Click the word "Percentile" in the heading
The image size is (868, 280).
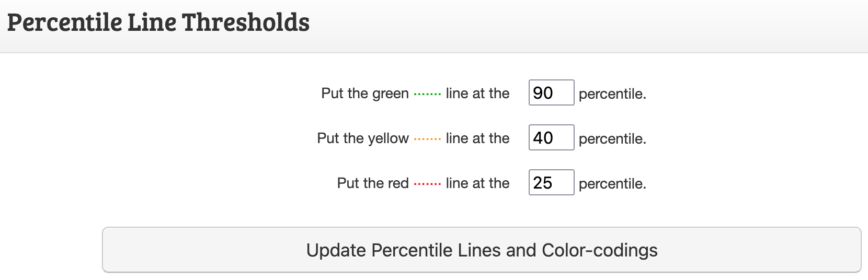click(64, 23)
